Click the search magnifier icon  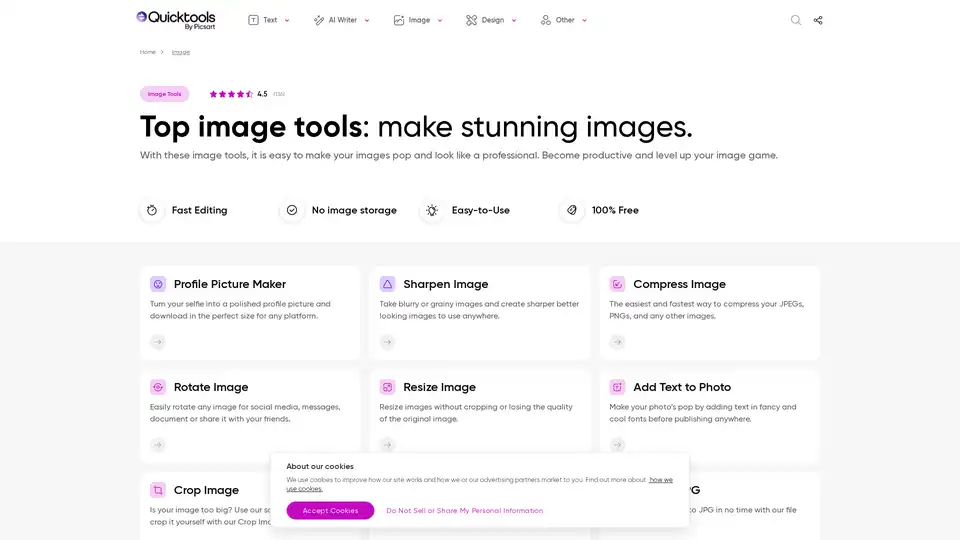(x=796, y=20)
